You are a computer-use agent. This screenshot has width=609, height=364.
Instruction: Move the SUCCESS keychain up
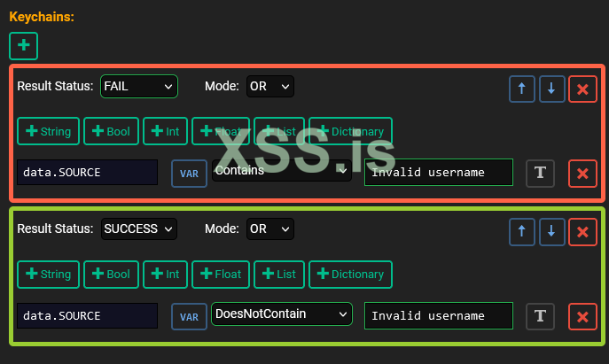(521, 232)
